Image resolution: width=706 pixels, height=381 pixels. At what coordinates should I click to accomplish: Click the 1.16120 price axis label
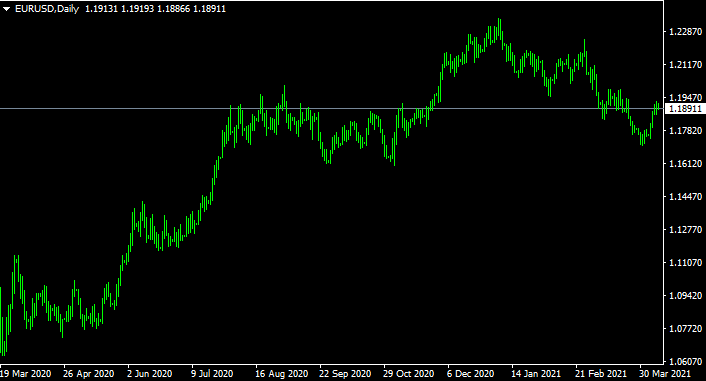[x=686, y=163]
